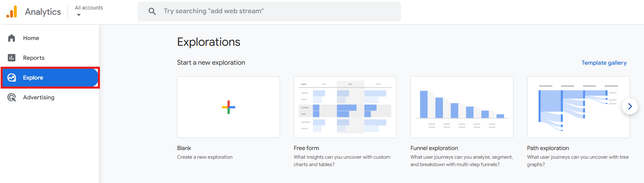This screenshot has height=183, width=644.
Task: Open the Funnel exploration template thumbnail
Action: coord(462,107)
